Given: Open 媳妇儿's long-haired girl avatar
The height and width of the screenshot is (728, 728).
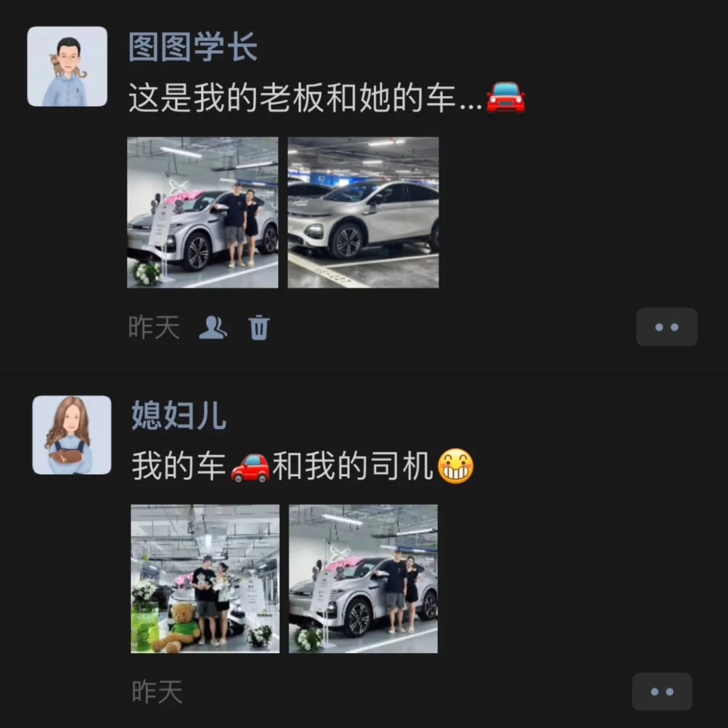Looking at the screenshot, I should pyautogui.click(x=72, y=435).
